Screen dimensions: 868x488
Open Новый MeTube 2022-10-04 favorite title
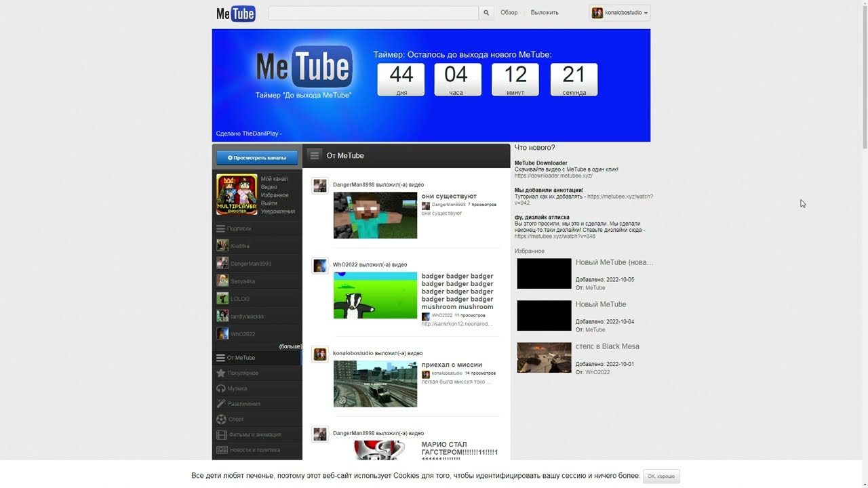(x=601, y=305)
